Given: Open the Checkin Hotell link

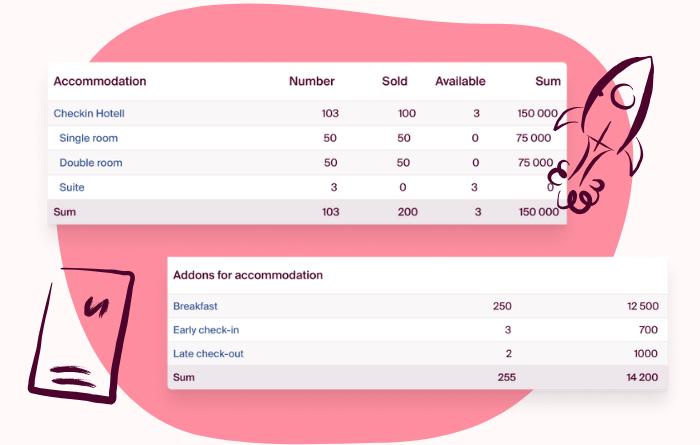Looking at the screenshot, I should click(x=89, y=113).
